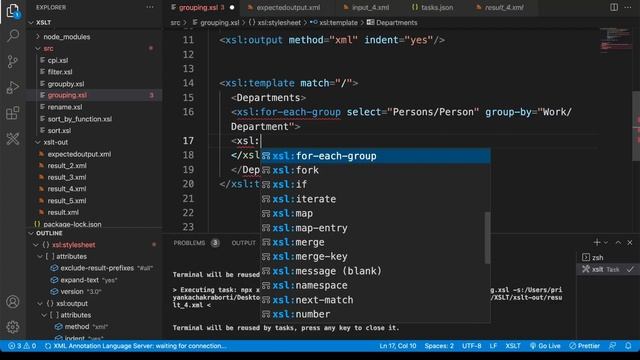Split the editor to the right
Image resolution: width=640 pixels, height=360 pixels.
pyautogui.click(x=613, y=7)
